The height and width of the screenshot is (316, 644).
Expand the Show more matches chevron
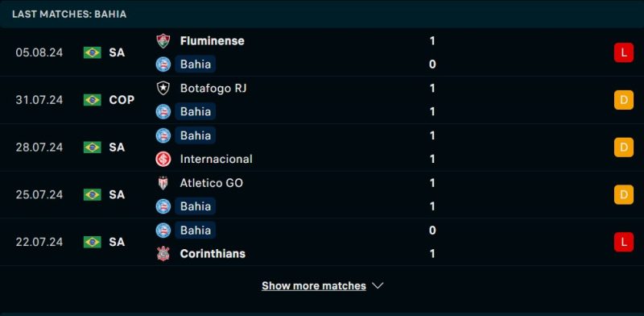coord(378,285)
